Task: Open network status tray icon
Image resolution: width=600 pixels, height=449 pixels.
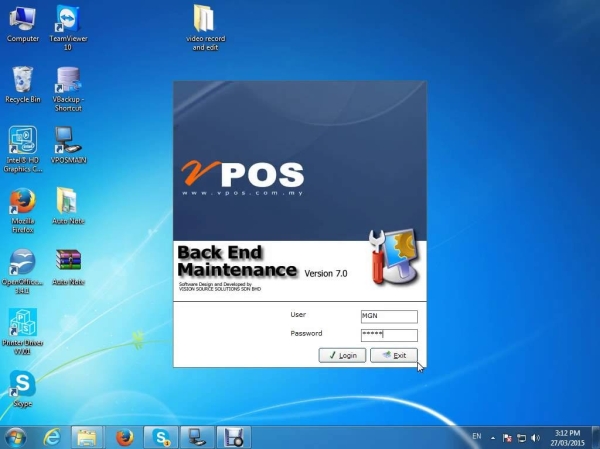Action: (521, 438)
